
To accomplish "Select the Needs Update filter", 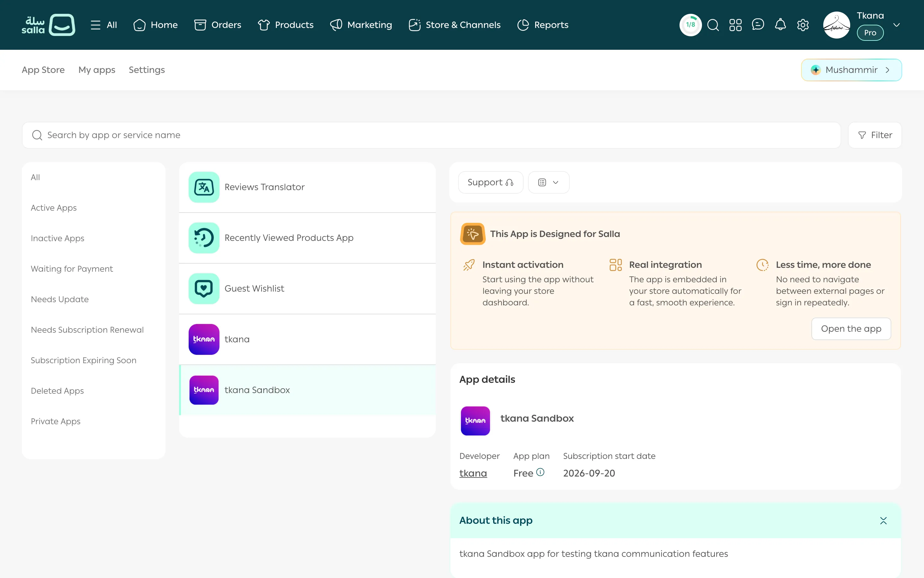I will (x=60, y=299).
